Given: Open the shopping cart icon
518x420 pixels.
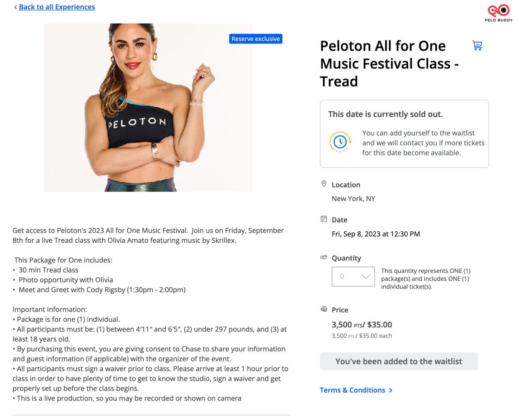Looking at the screenshot, I should coord(477,45).
